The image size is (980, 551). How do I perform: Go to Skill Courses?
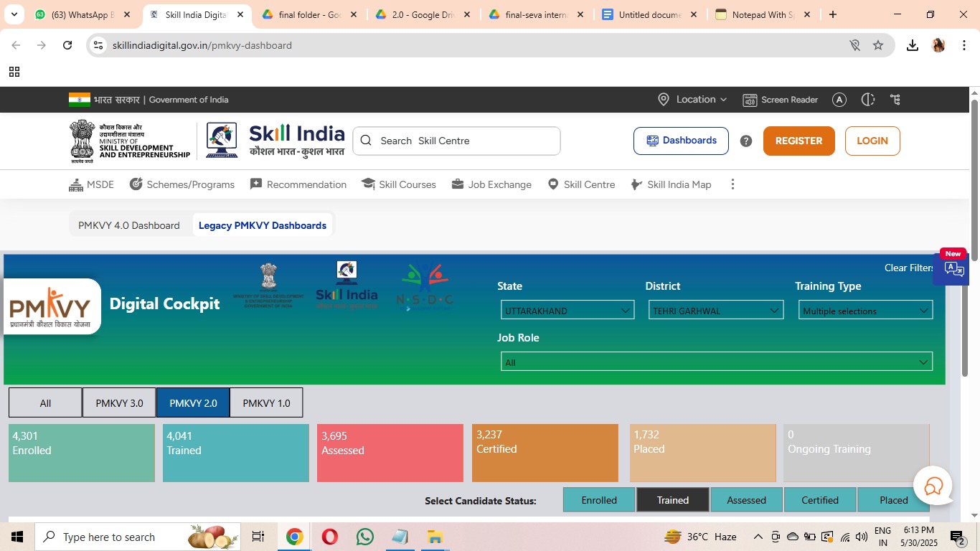(399, 184)
